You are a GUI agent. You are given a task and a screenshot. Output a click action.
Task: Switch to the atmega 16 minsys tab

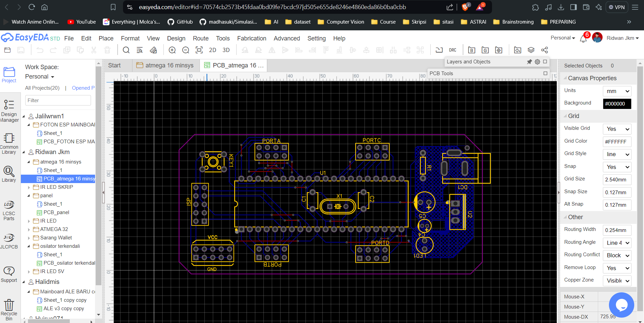pos(165,65)
